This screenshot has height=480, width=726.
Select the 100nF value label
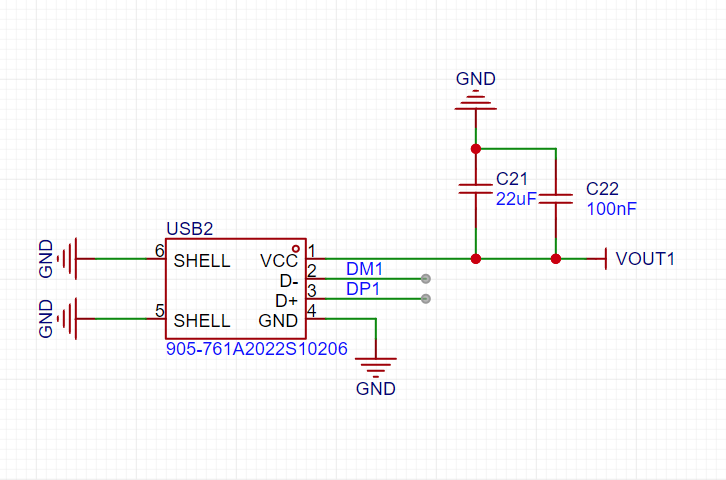[x=612, y=209]
